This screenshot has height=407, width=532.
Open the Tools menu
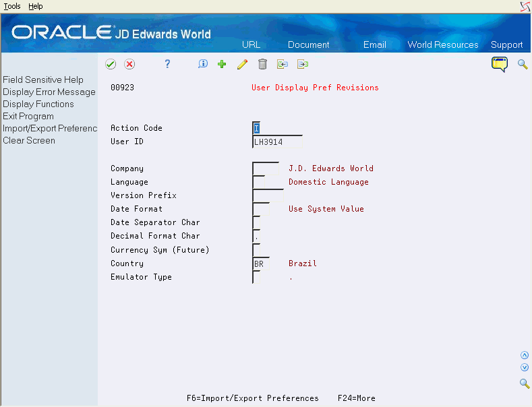pos(12,6)
